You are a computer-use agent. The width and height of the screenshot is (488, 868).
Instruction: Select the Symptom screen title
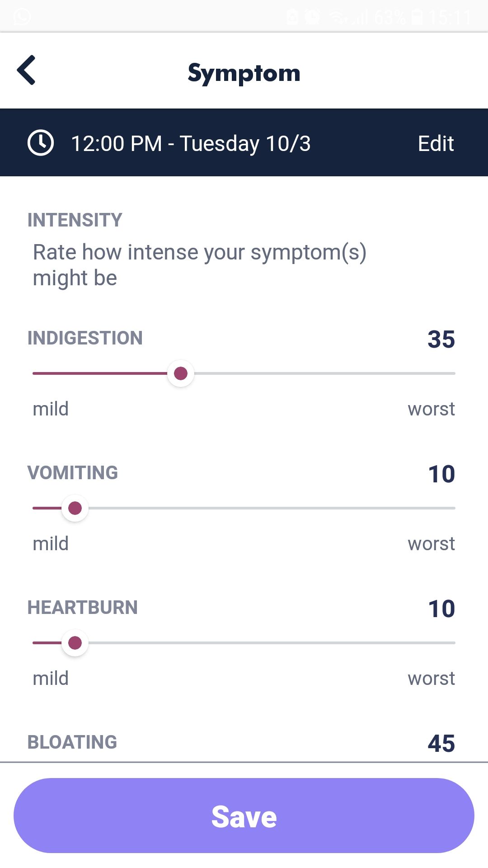(244, 72)
